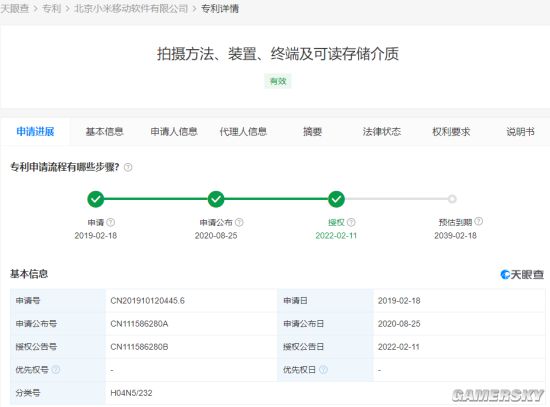
Task: Select the 申请进展 tab
Action: [35, 132]
